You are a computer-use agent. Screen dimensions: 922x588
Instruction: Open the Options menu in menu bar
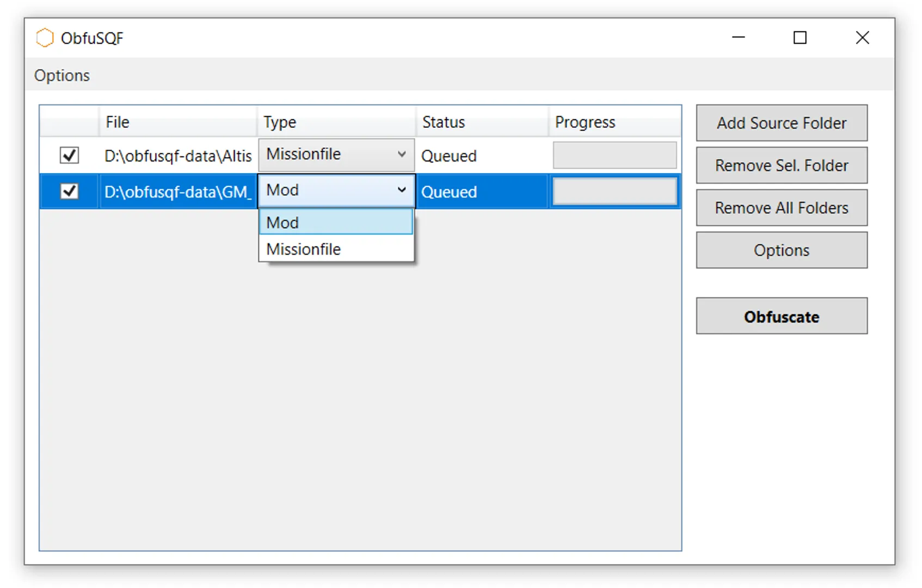[x=62, y=75]
